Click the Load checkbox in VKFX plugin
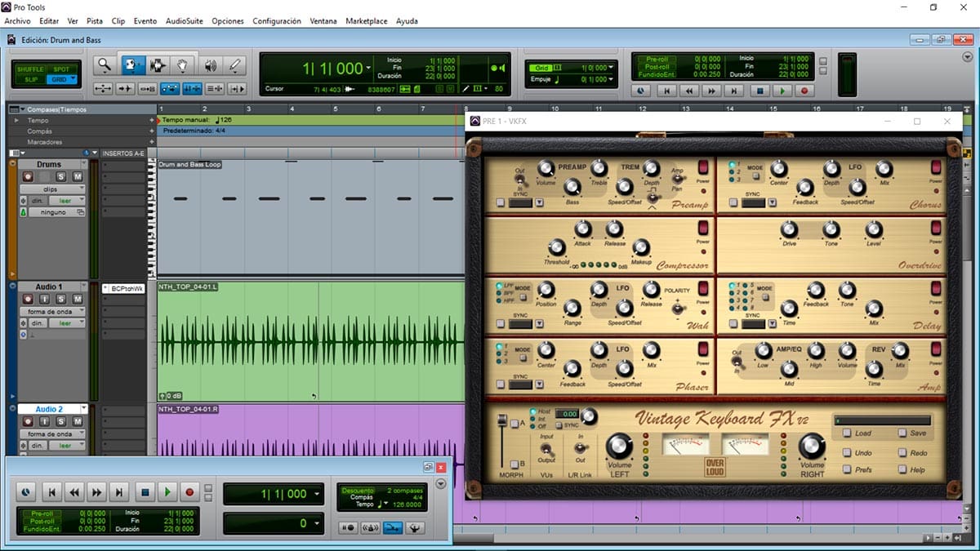Screen dimensions: 980x551 click(848, 433)
